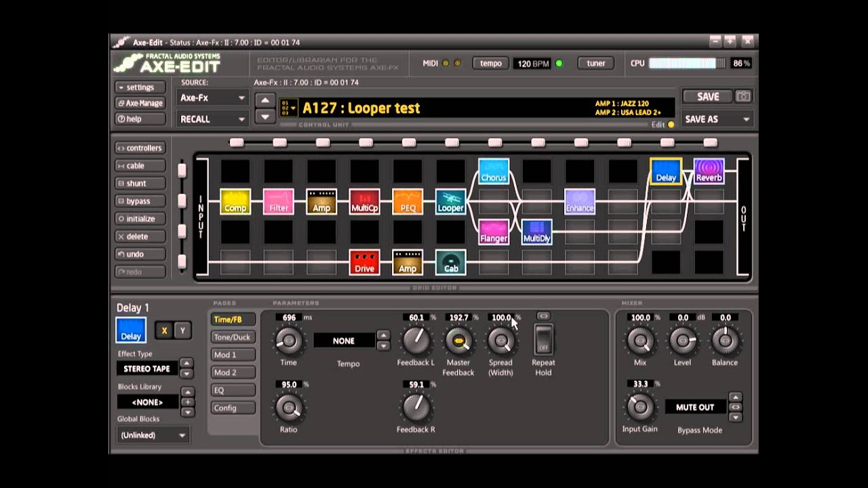
Task: Step to the next preset with the down arrow
Action: (265, 116)
